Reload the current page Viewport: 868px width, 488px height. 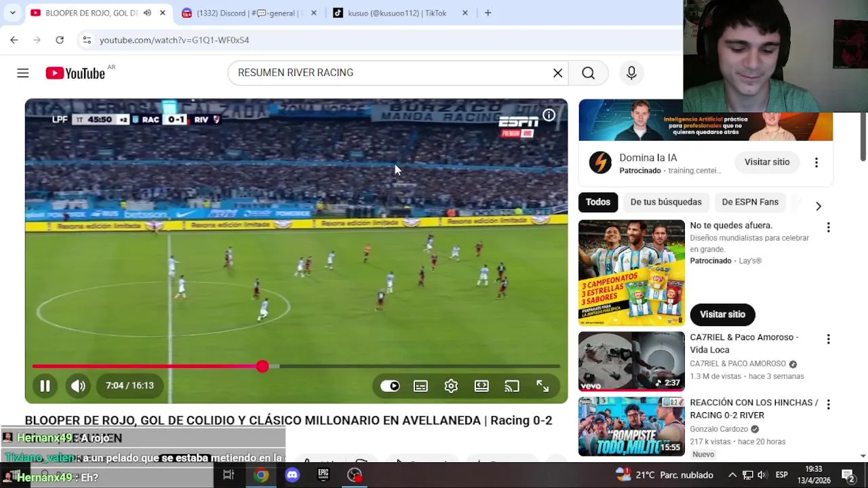click(60, 40)
